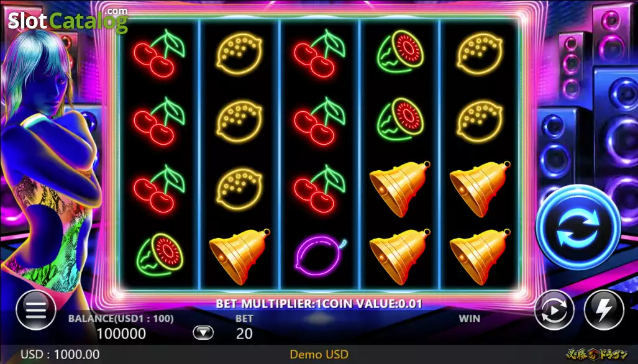Click the Japanese dragon logo in the corner
This screenshot has width=638, height=364.
click(x=597, y=355)
